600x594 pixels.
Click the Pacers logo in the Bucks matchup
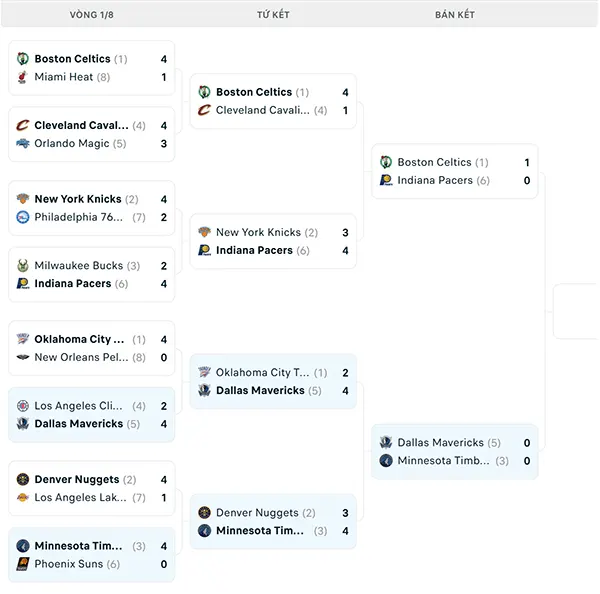[23, 283]
